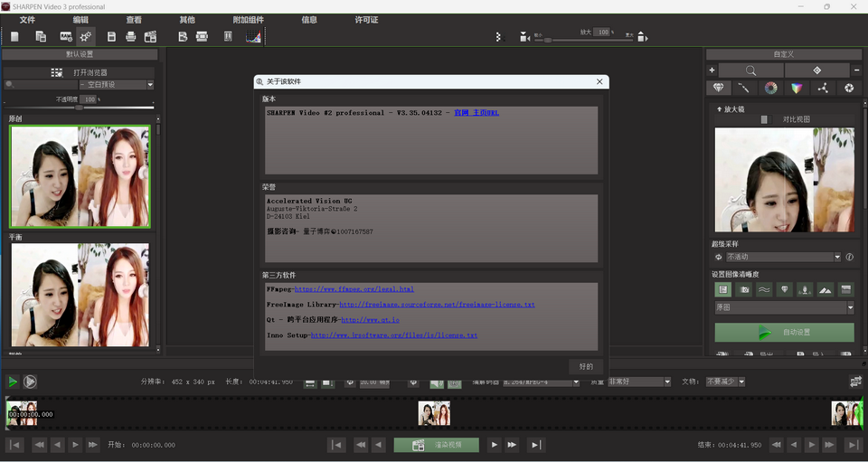Viewport: 868px width, 462px height.
Task: Select the aperture shutter tab icon
Action: 849,88
